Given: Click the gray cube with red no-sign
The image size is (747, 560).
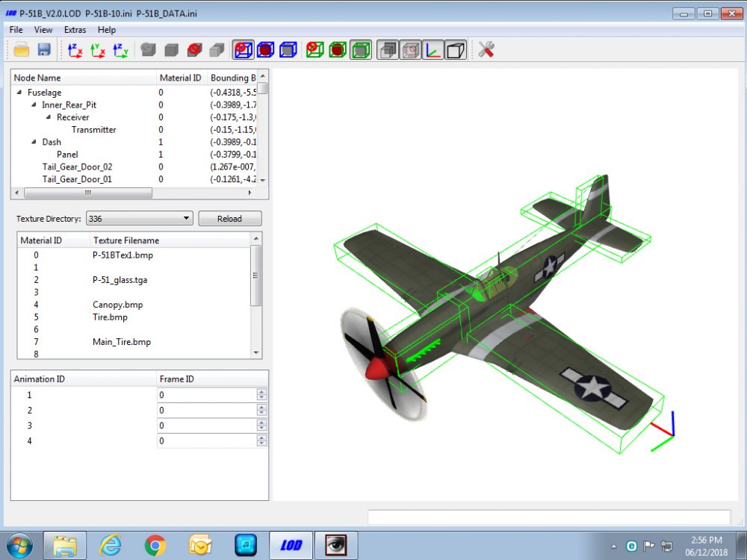Looking at the screenshot, I should click(194, 50).
